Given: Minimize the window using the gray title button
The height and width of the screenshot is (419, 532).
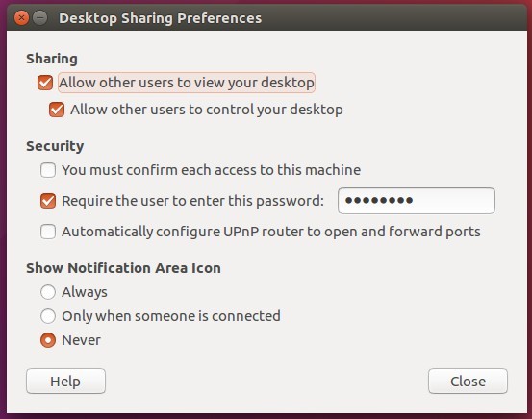Looking at the screenshot, I should [x=40, y=17].
